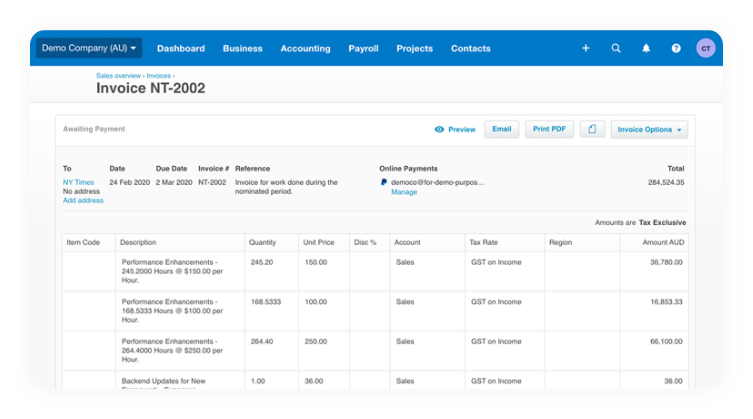Click Manage under Online Payments

(404, 192)
